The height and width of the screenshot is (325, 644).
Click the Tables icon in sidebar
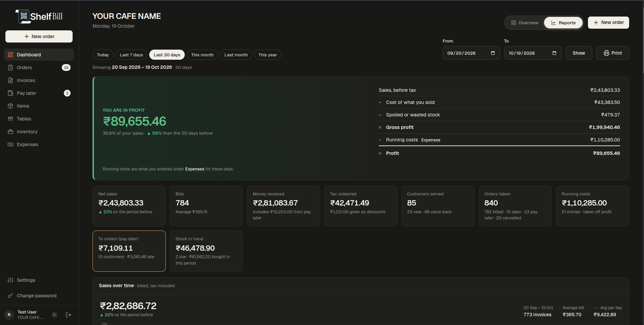(10, 119)
